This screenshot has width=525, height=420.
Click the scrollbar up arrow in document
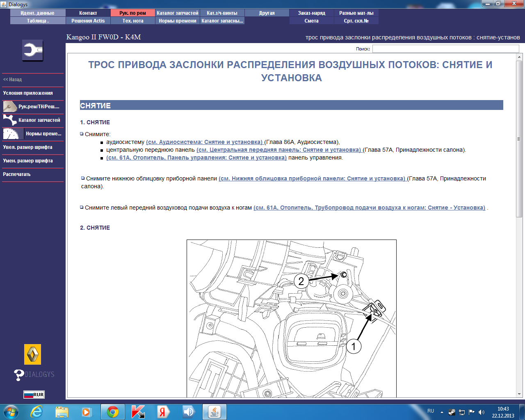pyautogui.click(x=519, y=57)
